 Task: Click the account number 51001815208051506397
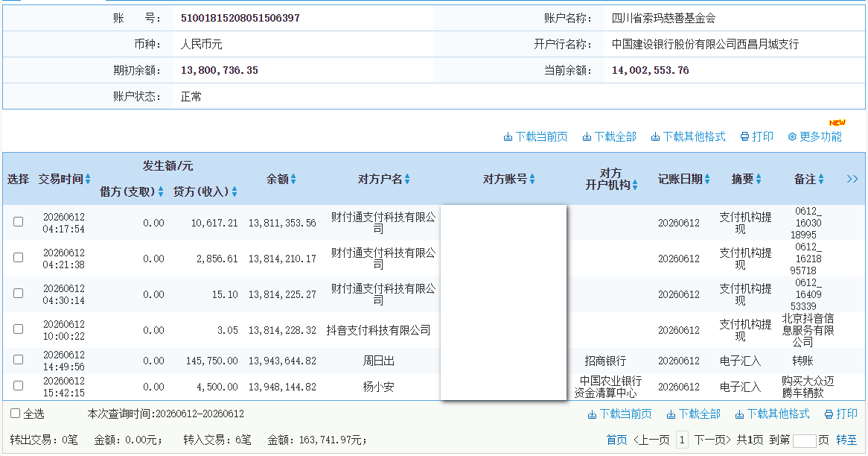[x=240, y=19]
